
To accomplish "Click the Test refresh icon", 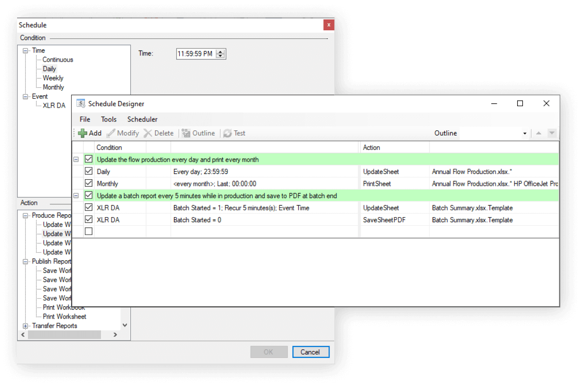I will click(228, 133).
